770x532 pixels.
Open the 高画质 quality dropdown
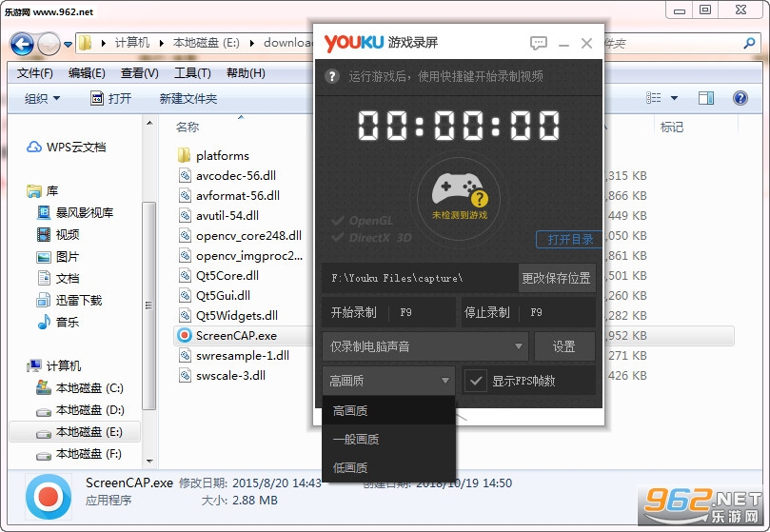pos(388,381)
